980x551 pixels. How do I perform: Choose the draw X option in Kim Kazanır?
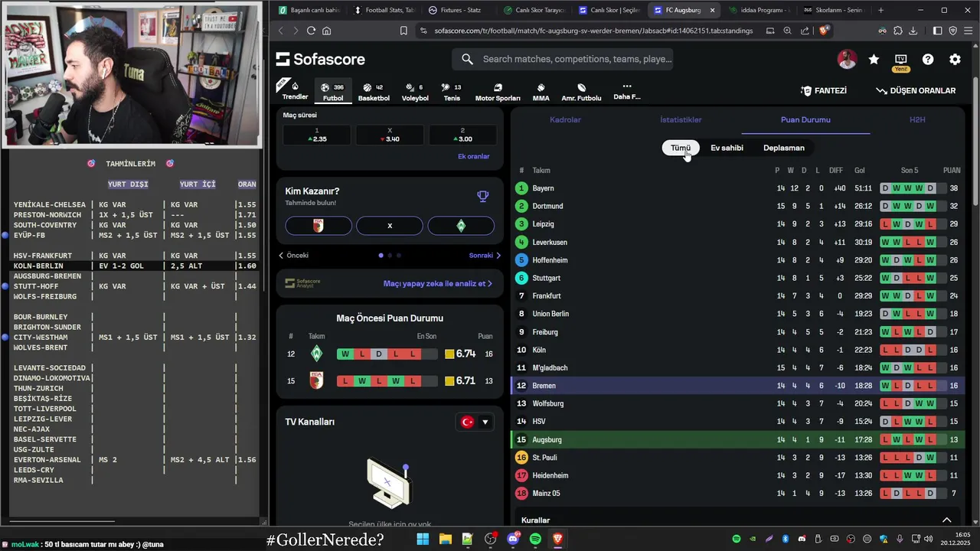390,226
